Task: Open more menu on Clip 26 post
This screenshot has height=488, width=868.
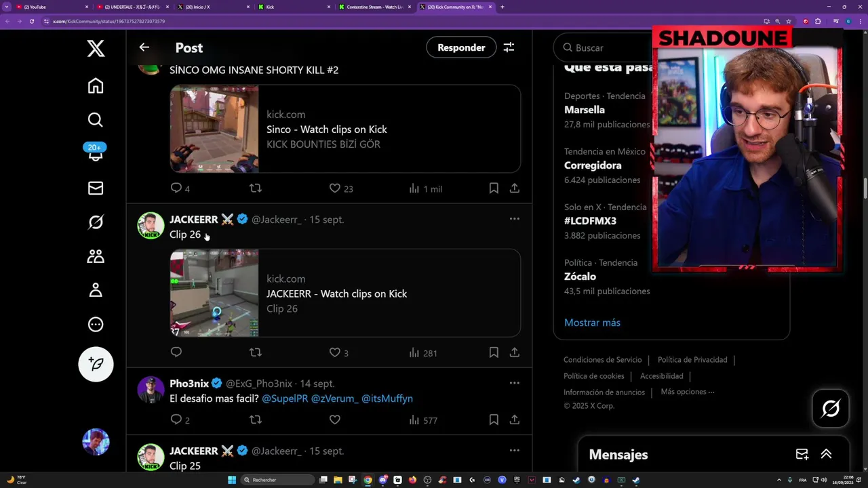Action: pyautogui.click(x=515, y=219)
